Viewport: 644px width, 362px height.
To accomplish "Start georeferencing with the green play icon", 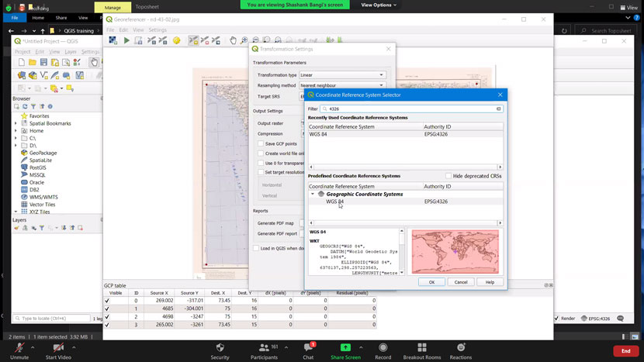I will point(126,40).
